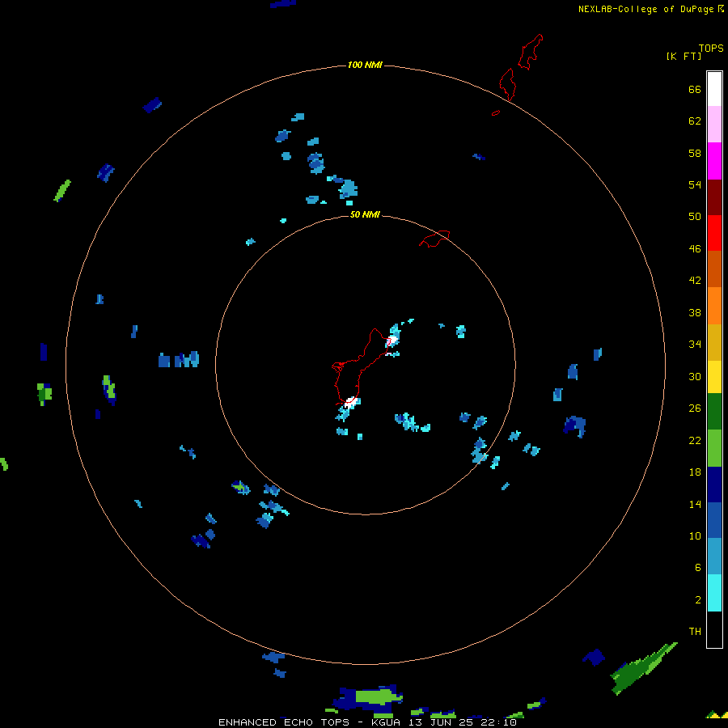Click the legend value 10
Screen dimensions: 728x728
click(695, 535)
